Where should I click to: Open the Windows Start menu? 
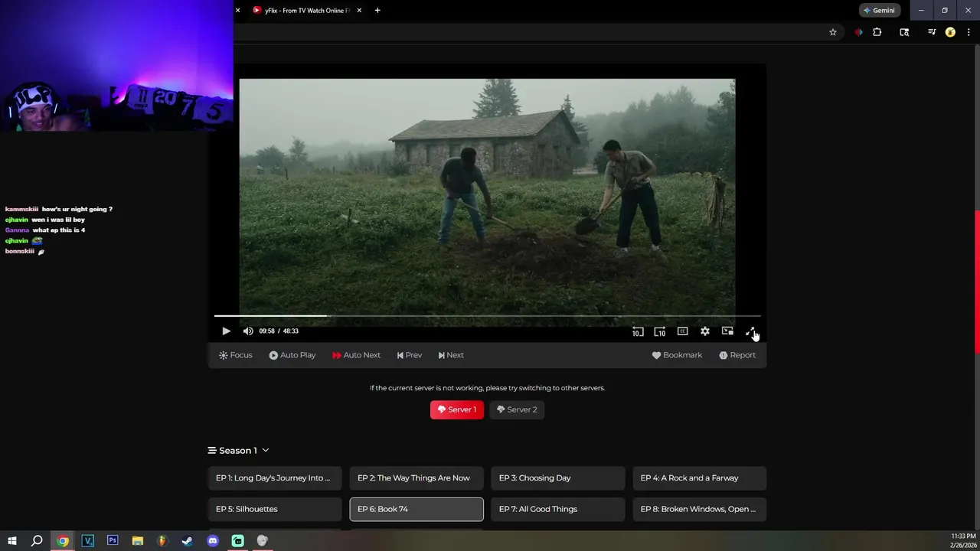[12, 540]
